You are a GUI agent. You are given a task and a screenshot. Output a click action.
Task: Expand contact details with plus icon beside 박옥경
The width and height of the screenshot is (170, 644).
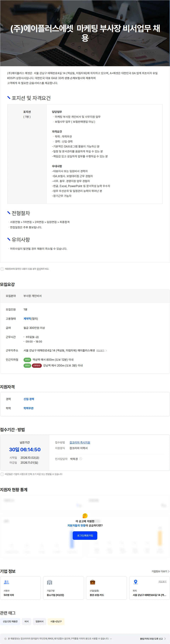pyautogui.click(x=81, y=459)
